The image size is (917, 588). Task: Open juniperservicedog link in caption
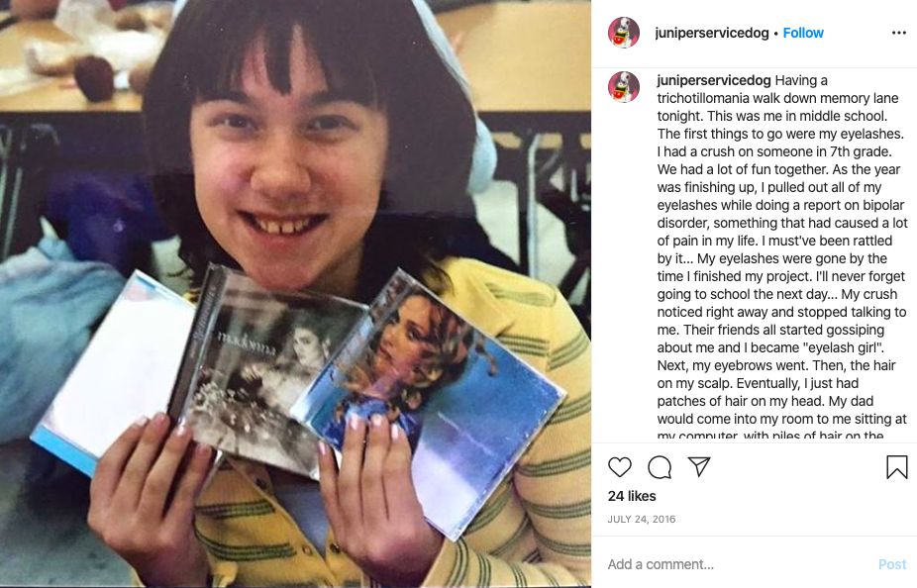pyautogui.click(x=713, y=80)
